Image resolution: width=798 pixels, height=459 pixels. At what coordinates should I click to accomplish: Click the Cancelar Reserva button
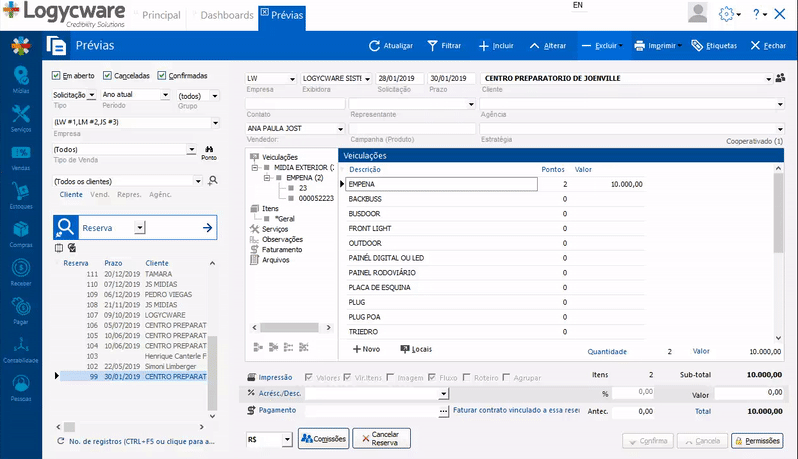click(381, 439)
